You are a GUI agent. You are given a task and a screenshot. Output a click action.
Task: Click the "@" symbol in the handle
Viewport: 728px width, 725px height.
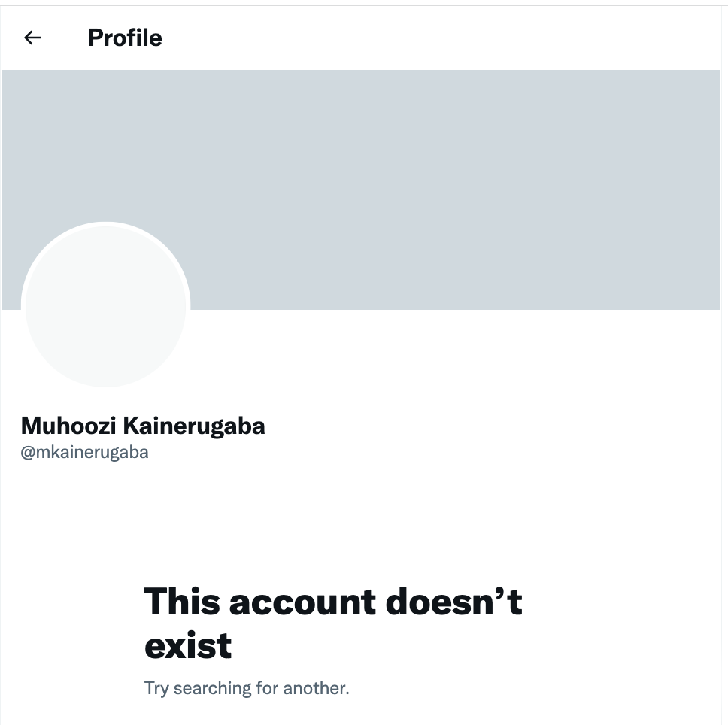point(28,453)
